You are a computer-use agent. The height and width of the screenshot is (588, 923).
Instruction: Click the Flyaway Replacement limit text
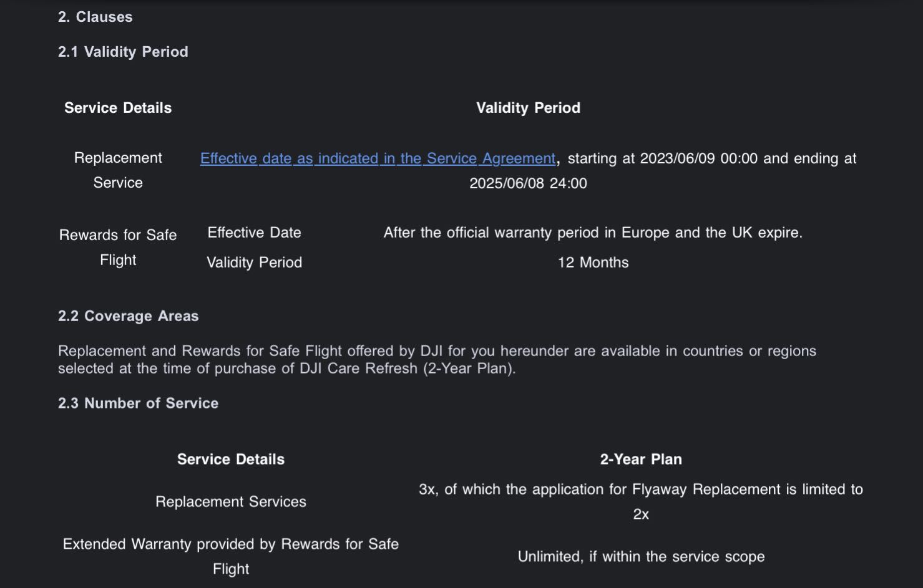pos(641,502)
